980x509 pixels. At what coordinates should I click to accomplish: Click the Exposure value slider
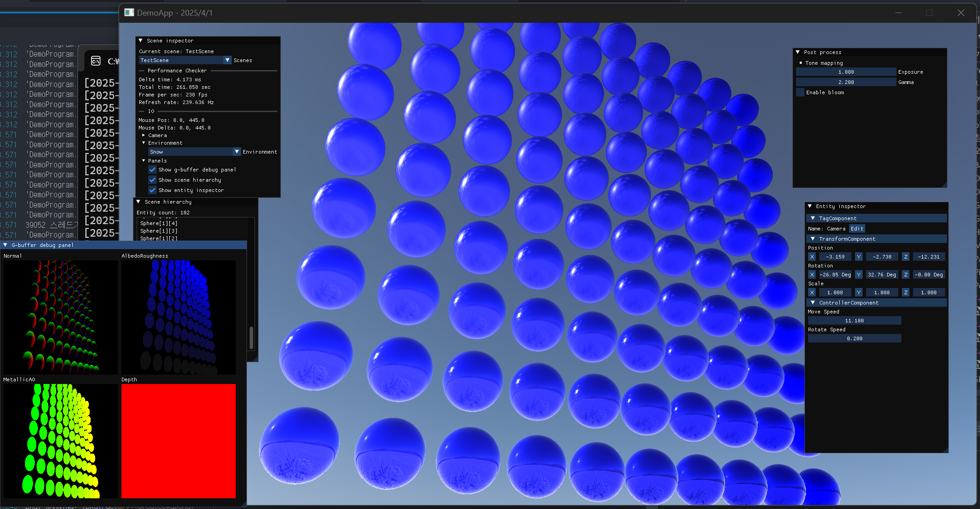pos(846,72)
